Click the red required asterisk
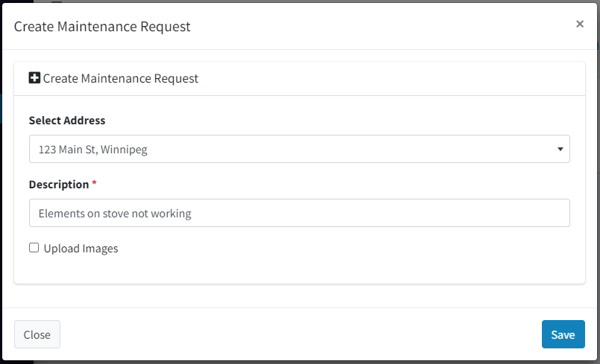Screen dimensions: 600x364 (94, 184)
